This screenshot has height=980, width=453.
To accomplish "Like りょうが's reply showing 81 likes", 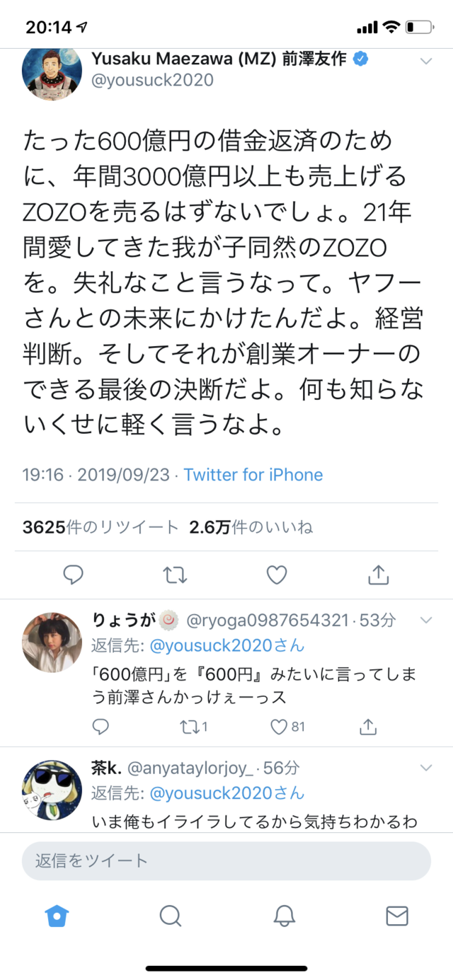I will [x=288, y=726].
